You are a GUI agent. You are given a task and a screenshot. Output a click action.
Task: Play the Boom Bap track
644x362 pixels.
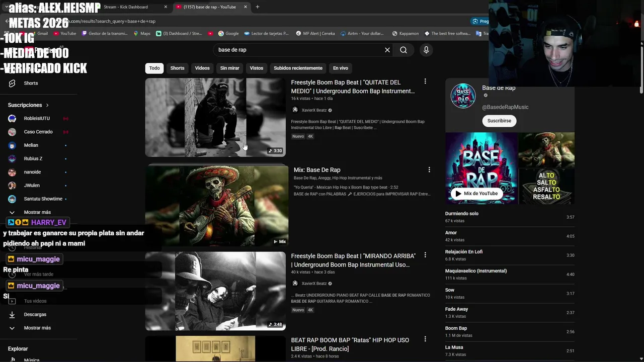click(x=510, y=332)
